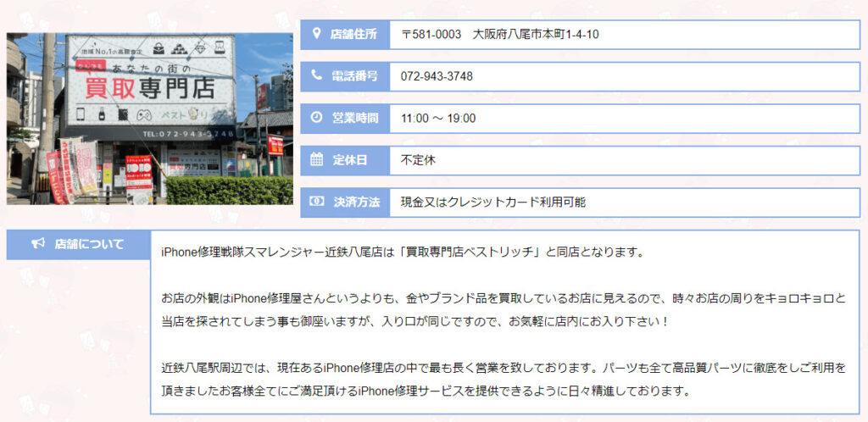This screenshot has height=422, width=868.
Task: Click the sentence starting iPhone修理戦隊スマレンジャー近鉄八尾店は
Action: pyautogui.click(x=403, y=253)
